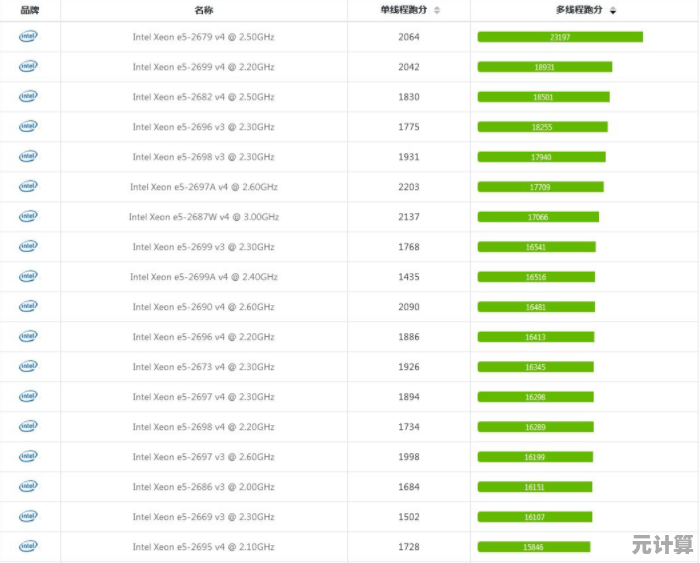Click the Intel brand icon for e5-2695 v4
700x563 pixels.
(x=28, y=547)
